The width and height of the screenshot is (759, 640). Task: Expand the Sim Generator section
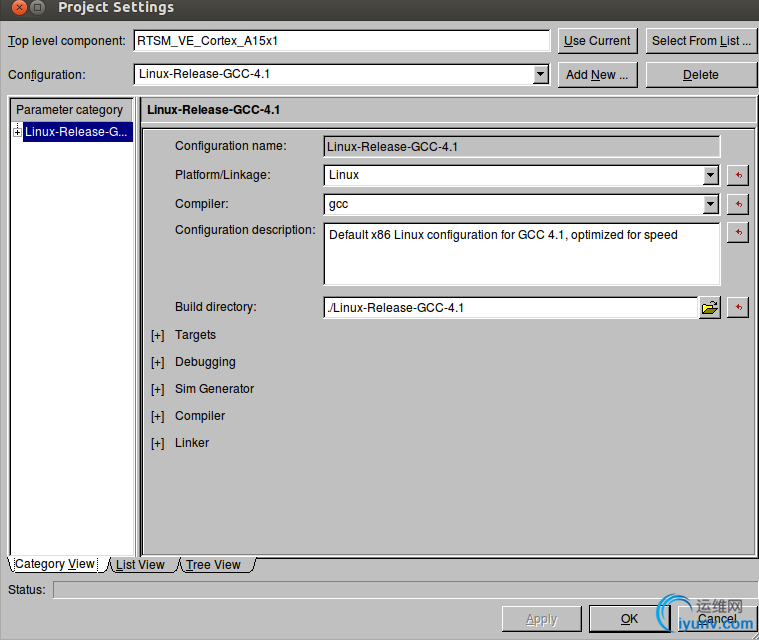click(157, 389)
